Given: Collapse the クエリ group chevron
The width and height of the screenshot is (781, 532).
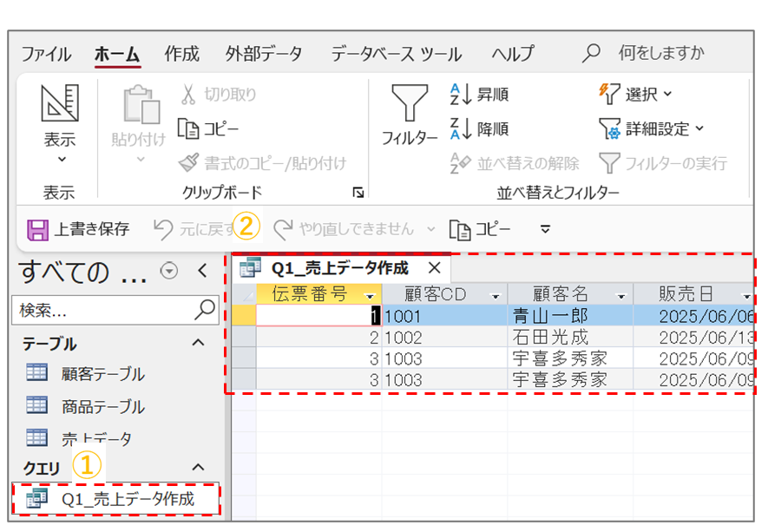Looking at the screenshot, I should coord(198,468).
